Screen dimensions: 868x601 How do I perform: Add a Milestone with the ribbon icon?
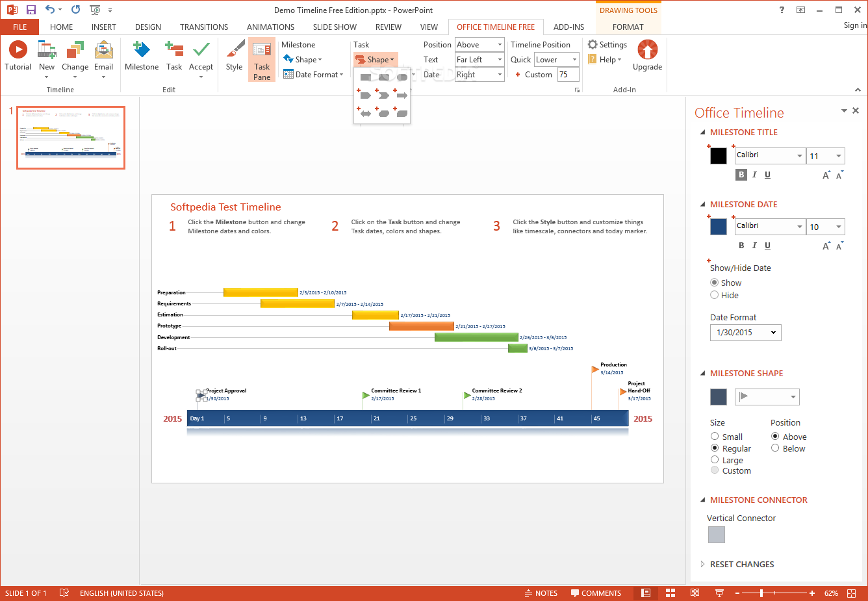pos(142,49)
